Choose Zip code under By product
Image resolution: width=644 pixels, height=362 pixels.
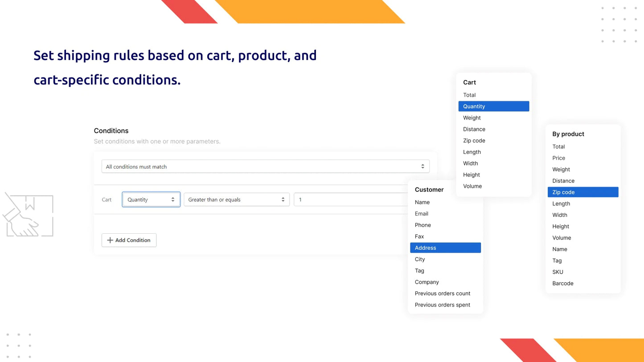coord(563,192)
